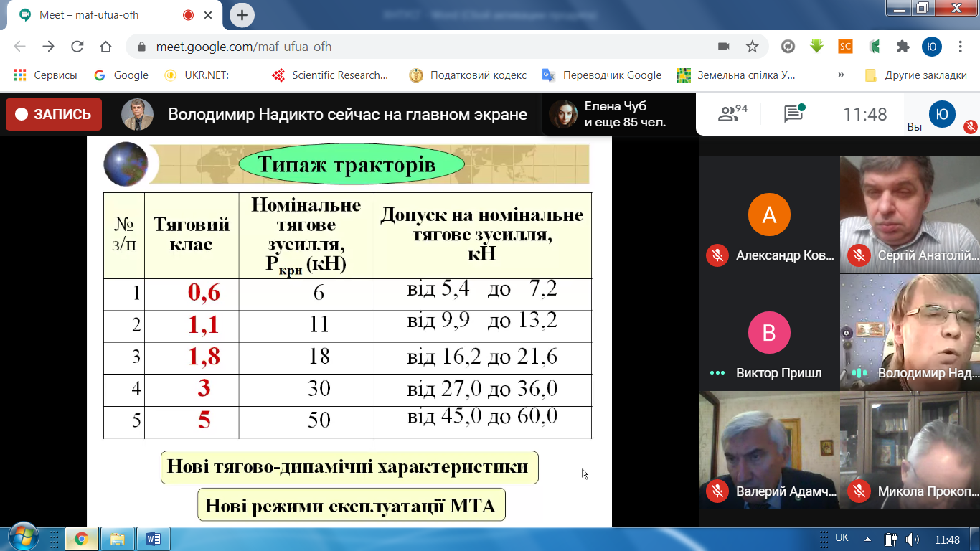The image size is (980, 551).
Task: Open the Податковий кодекс bookmark
Action: point(468,75)
